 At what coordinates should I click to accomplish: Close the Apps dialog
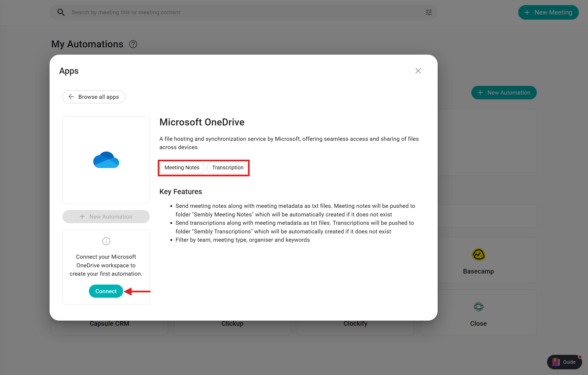pos(418,71)
